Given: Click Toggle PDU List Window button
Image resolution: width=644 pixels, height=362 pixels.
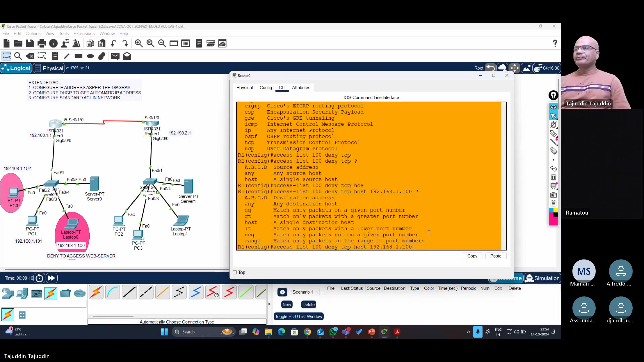Looking at the screenshot, I should (x=299, y=316).
